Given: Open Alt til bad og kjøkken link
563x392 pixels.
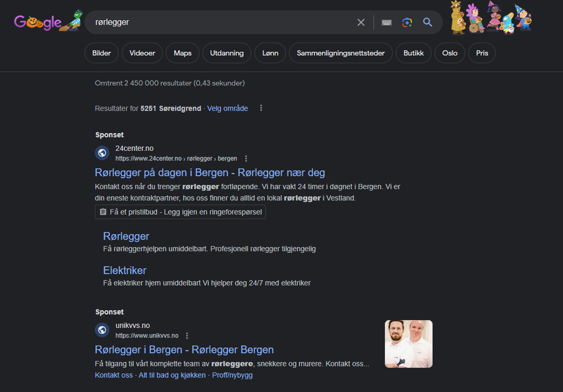Looking at the screenshot, I should (x=172, y=375).
